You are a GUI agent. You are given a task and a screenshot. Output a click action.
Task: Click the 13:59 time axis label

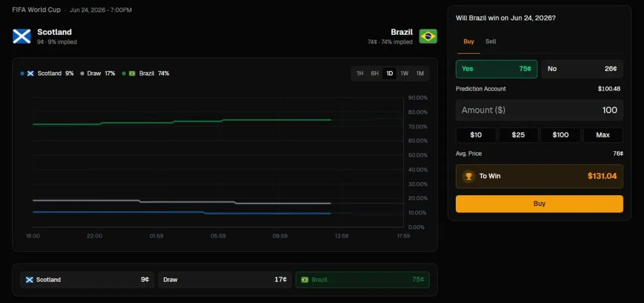pos(341,236)
